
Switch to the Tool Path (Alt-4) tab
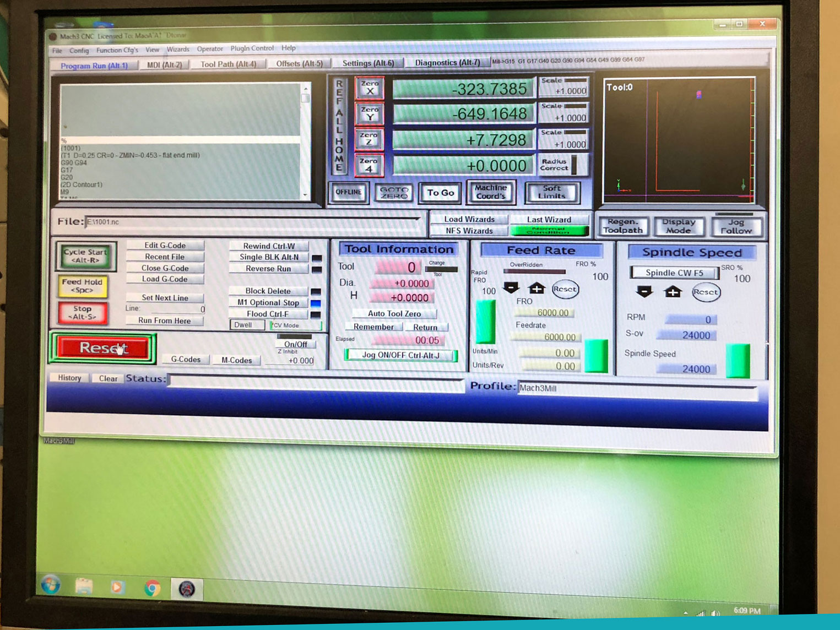pos(228,64)
